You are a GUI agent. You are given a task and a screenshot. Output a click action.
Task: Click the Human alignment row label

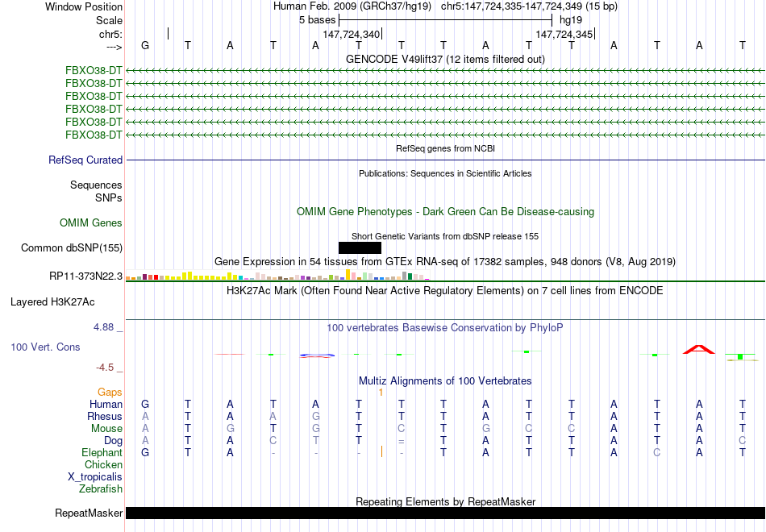(x=106, y=404)
